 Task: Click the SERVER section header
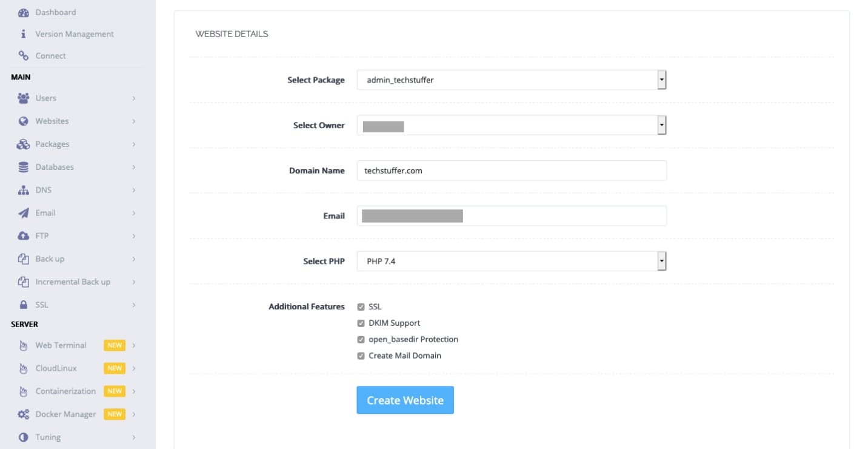(24, 325)
